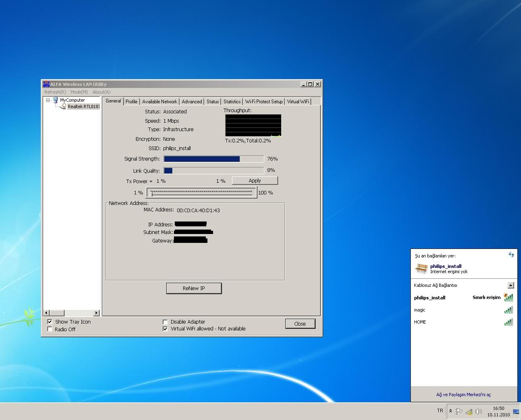This screenshot has width=521, height=420.
Task: Click the Realtek RTL8187 adapter icon
Action: 63,107
